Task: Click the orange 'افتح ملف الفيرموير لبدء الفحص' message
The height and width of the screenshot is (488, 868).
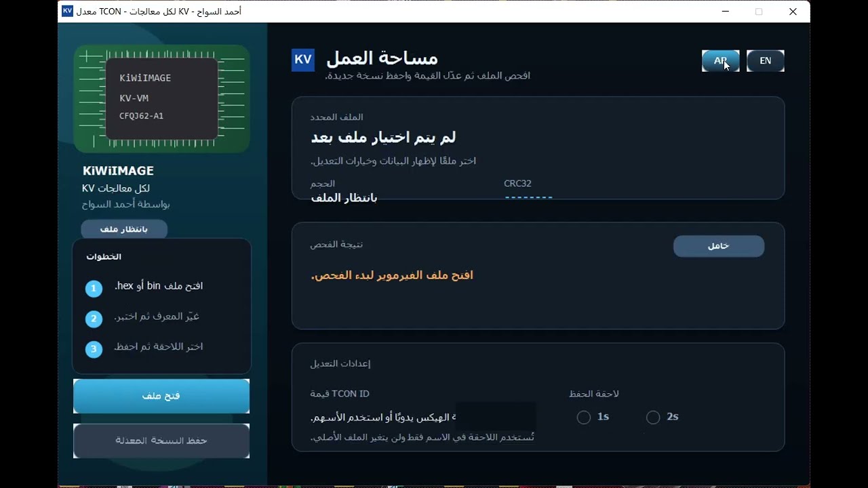Action: coord(392,275)
